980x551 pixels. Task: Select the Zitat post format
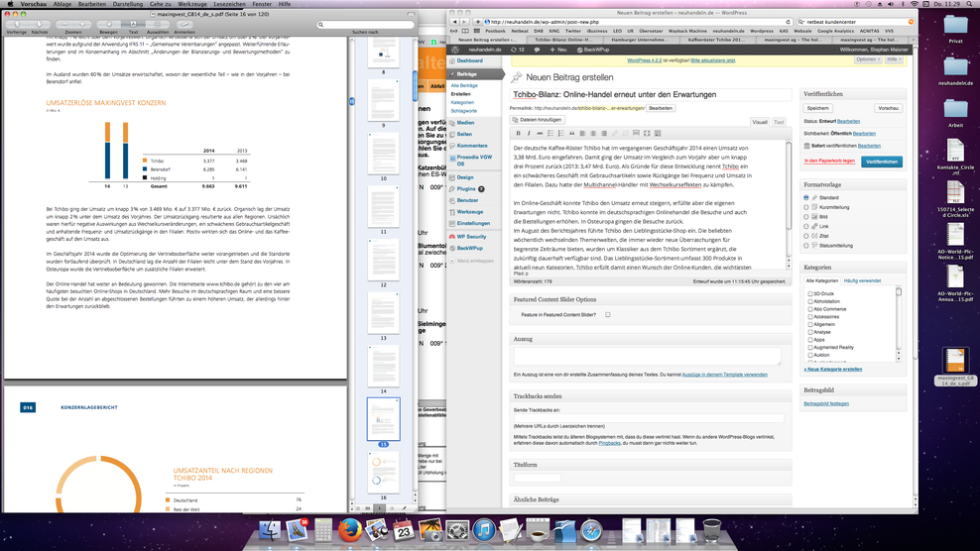click(x=806, y=236)
